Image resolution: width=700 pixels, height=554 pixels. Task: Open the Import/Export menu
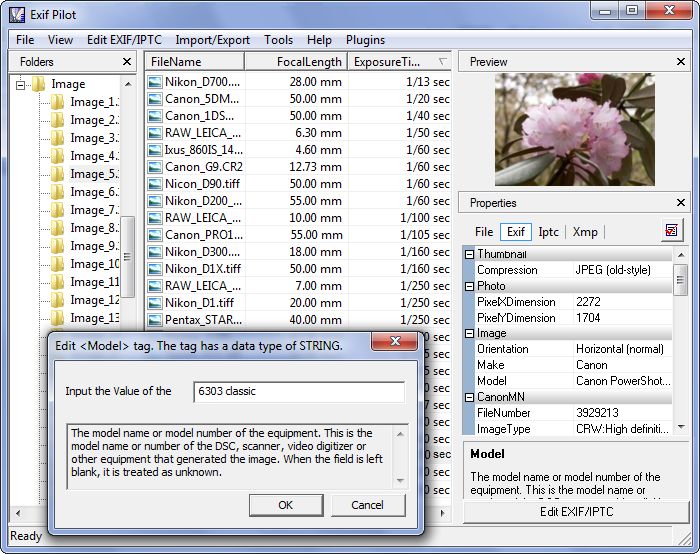click(212, 40)
